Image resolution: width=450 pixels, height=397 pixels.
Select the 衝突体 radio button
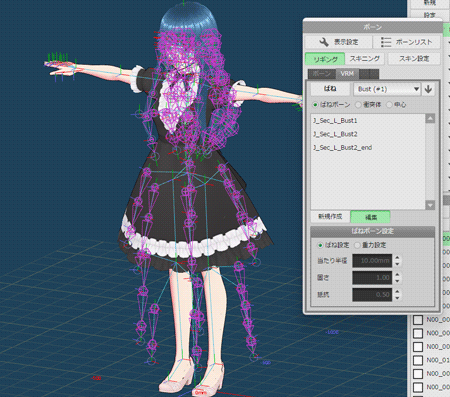pyautogui.click(x=358, y=105)
